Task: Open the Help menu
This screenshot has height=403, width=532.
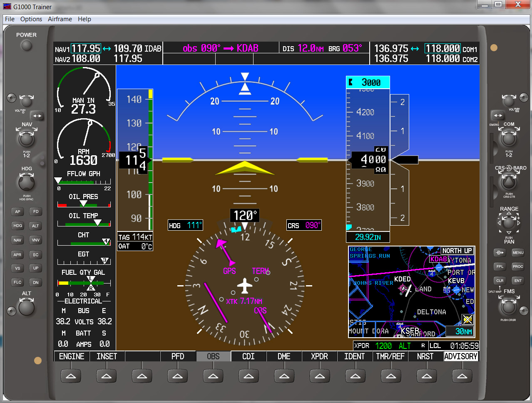Action: point(84,19)
